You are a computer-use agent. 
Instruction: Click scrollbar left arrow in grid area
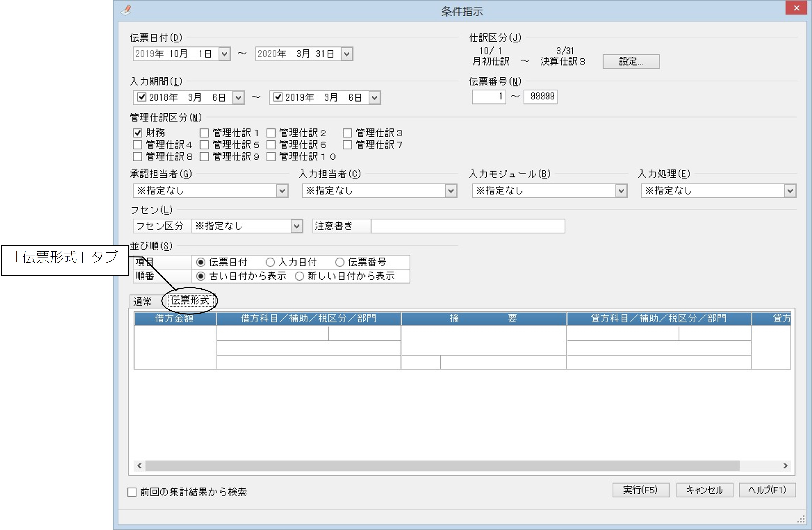point(139,466)
